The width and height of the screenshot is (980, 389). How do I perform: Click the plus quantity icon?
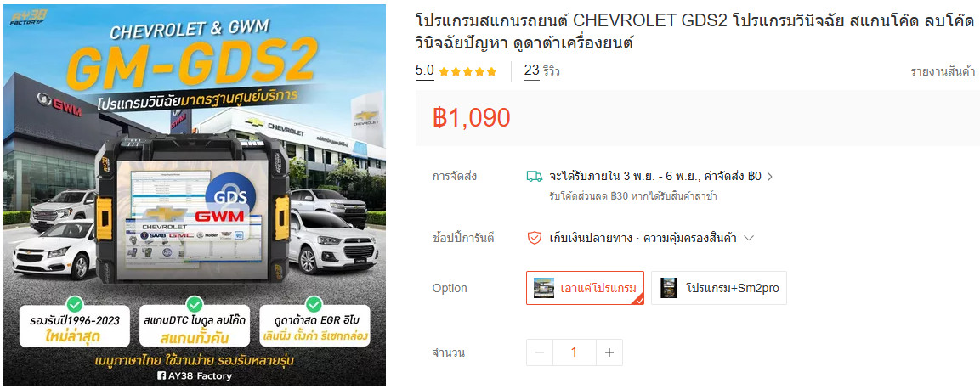[609, 352]
